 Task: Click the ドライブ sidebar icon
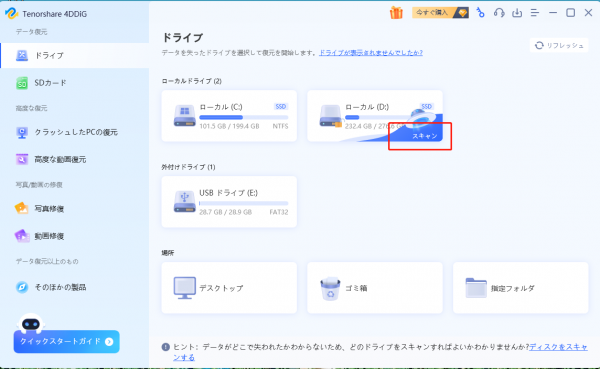pos(22,56)
